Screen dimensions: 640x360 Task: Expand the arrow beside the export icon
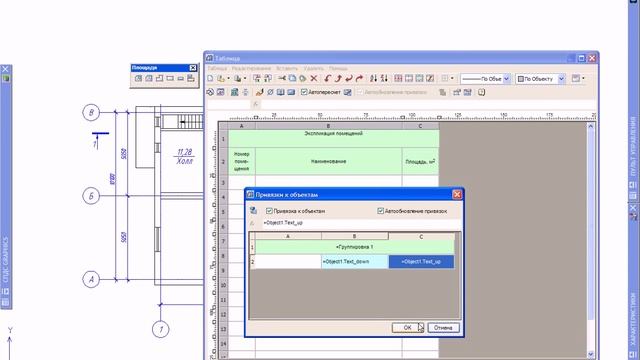point(245,78)
